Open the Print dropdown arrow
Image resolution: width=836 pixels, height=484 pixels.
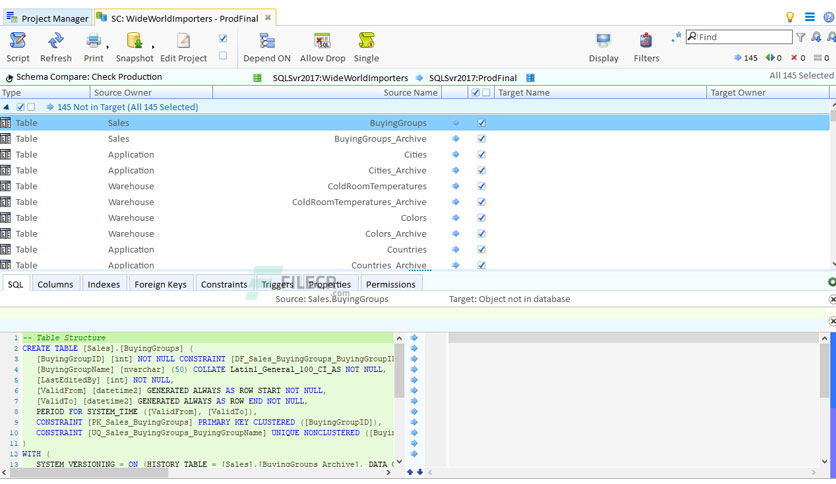click(107, 47)
